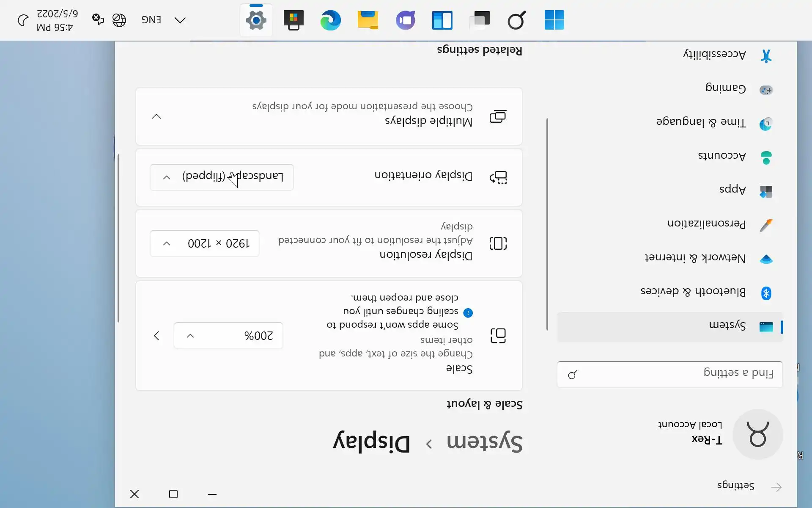Click the user profile avatar icon
Viewport: 812px width, 508px height.
pyautogui.click(x=757, y=434)
